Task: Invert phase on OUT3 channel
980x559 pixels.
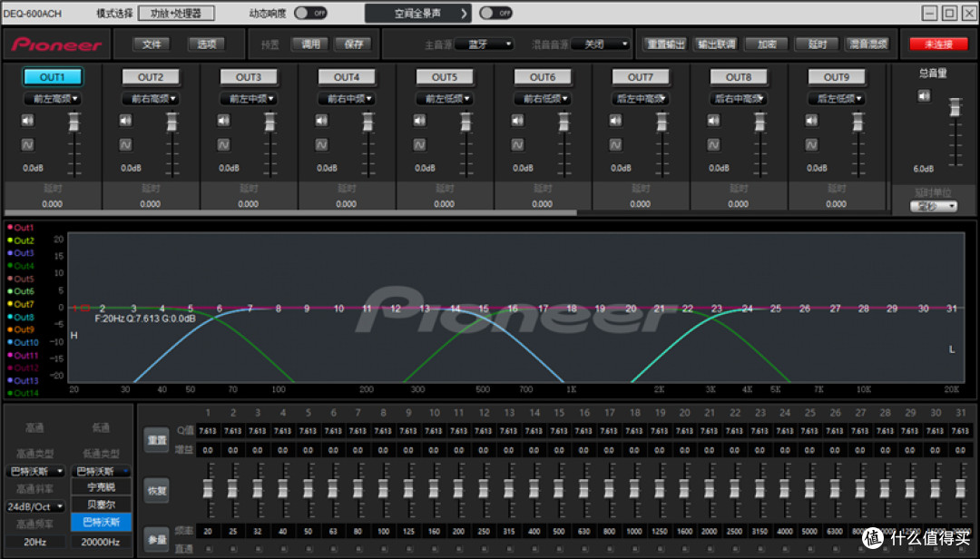Action: point(224,144)
